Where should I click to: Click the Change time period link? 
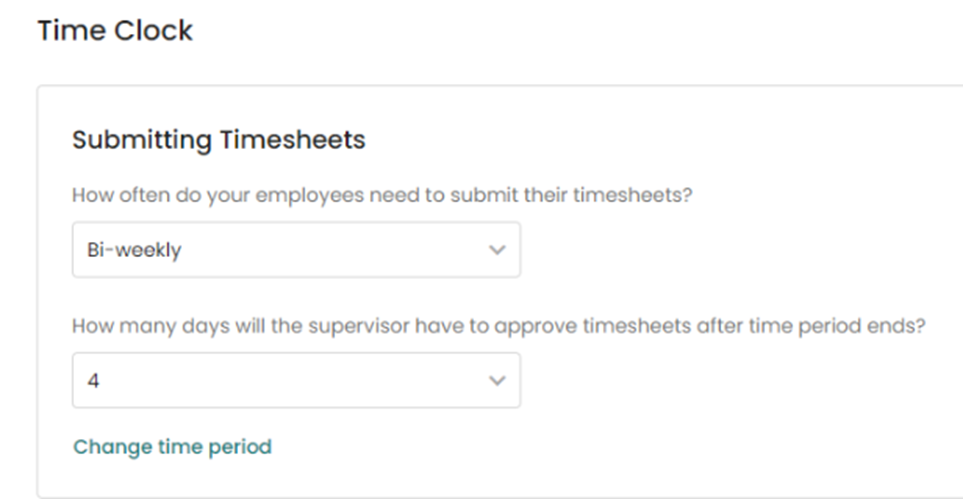(172, 447)
